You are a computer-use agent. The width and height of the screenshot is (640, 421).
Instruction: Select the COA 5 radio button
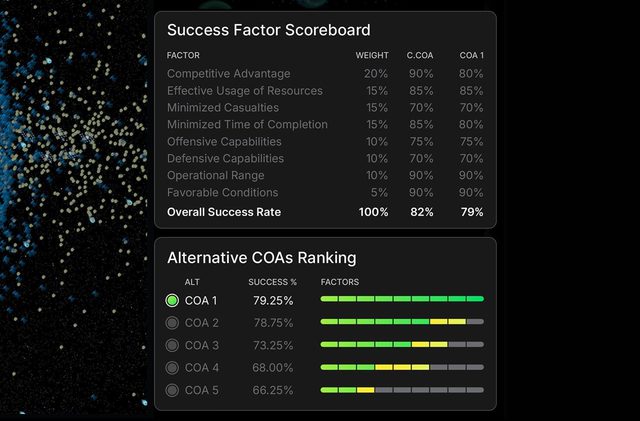[x=172, y=390]
